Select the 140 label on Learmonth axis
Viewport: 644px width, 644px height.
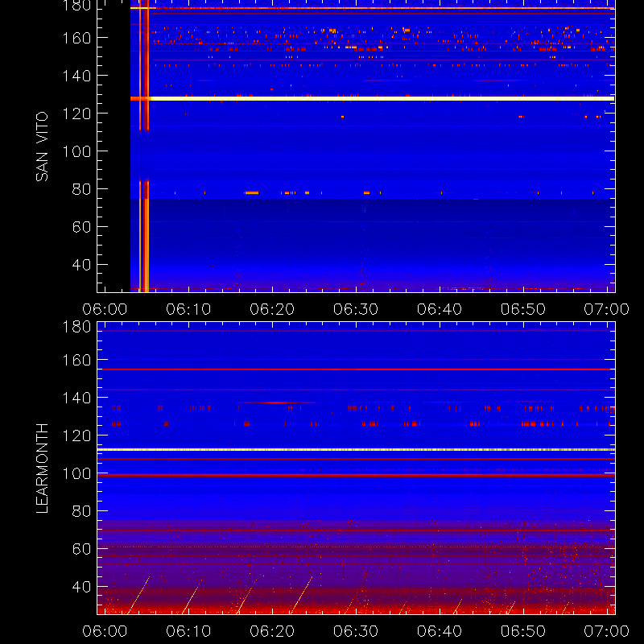pyautogui.click(x=76, y=398)
